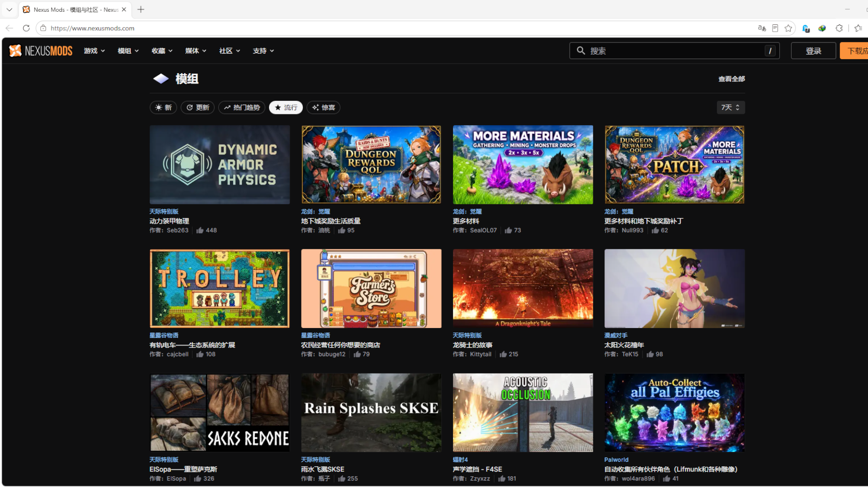Open the 更多材料和地下城奖励补丁 mod title

pyautogui.click(x=644, y=221)
